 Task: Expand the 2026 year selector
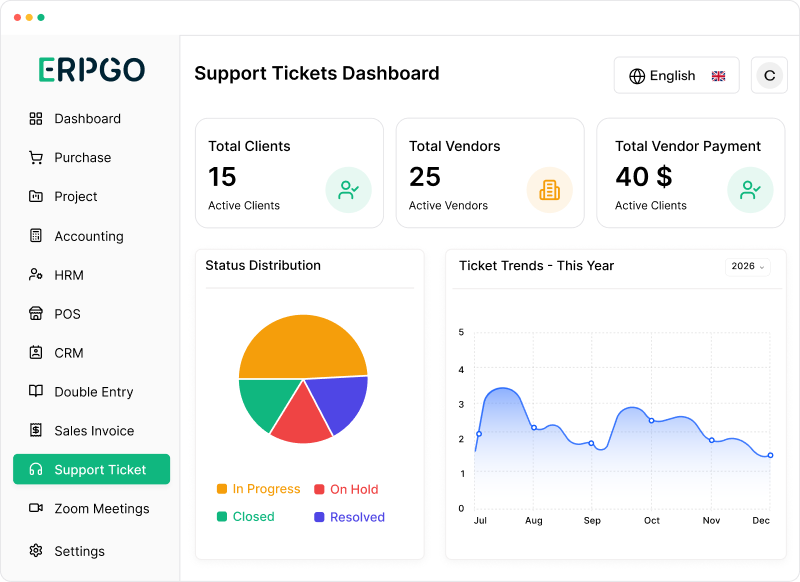pos(747,266)
